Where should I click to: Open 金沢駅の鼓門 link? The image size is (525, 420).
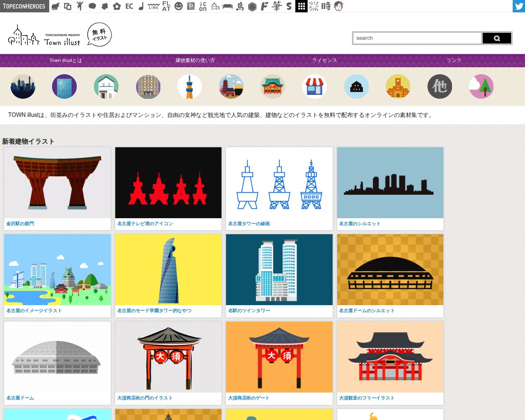click(20, 224)
